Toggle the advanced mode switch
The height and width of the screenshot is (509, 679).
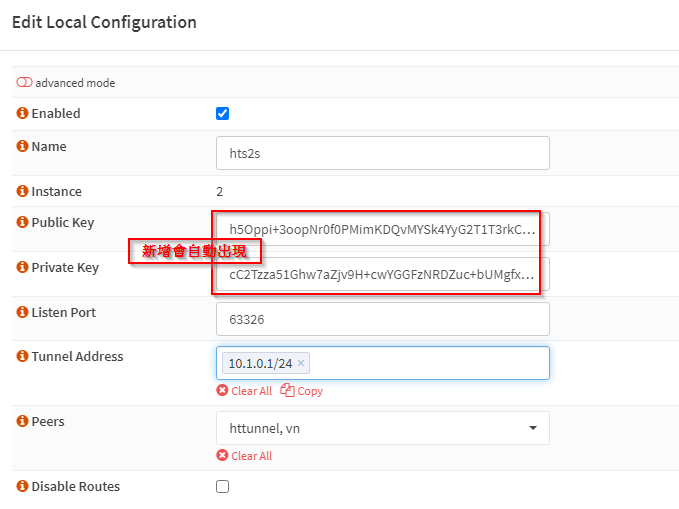tap(24, 82)
